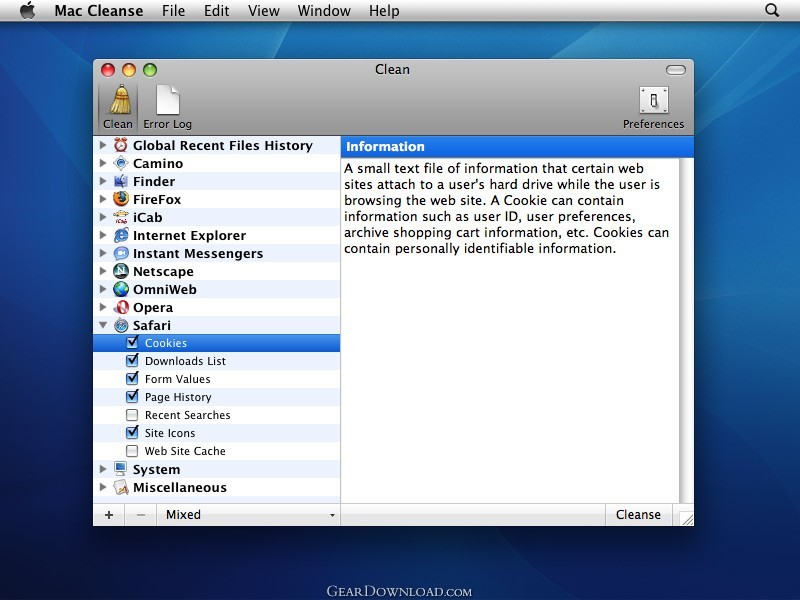Uncheck the Page History checkbox

click(x=132, y=396)
